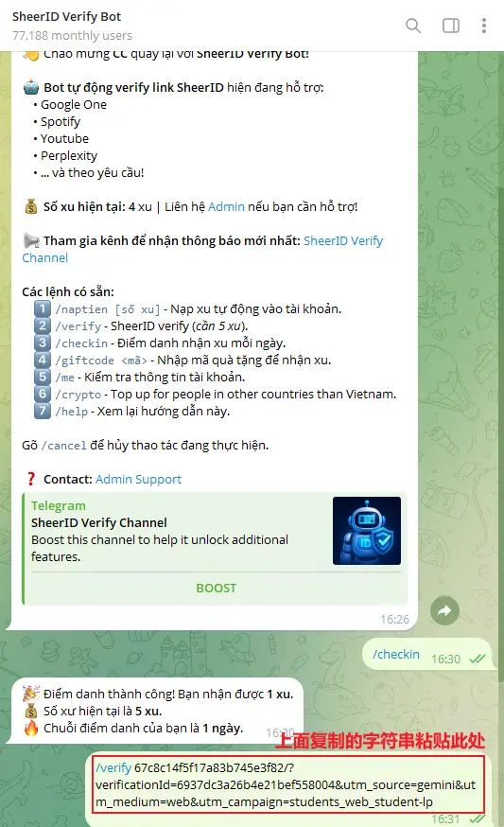Select the /help command

tap(72, 411)
